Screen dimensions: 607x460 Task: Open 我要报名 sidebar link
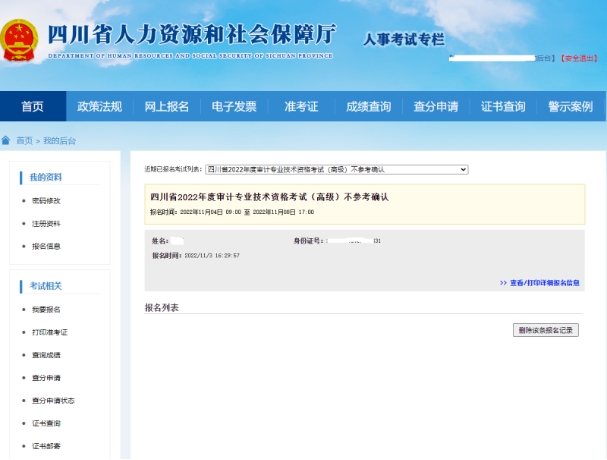(x=46, y=309)
